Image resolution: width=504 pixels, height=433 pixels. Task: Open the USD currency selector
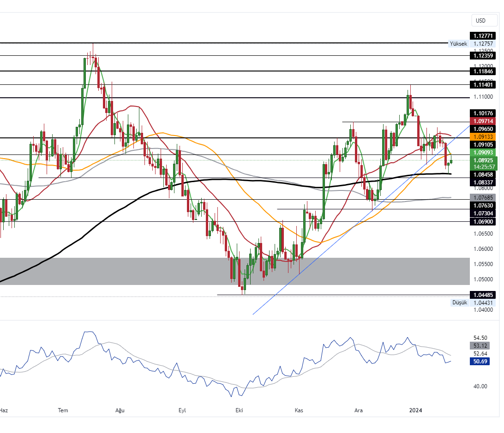[x=480, y=20]
